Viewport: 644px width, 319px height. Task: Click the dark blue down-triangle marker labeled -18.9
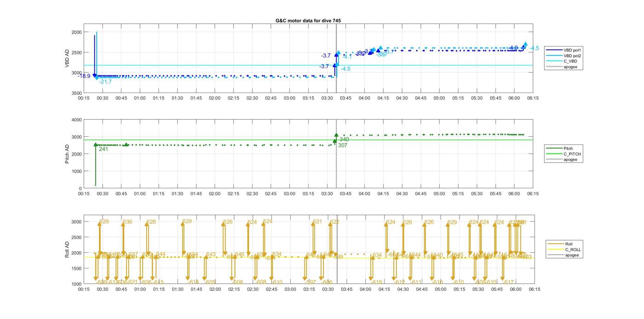(95, 76)
